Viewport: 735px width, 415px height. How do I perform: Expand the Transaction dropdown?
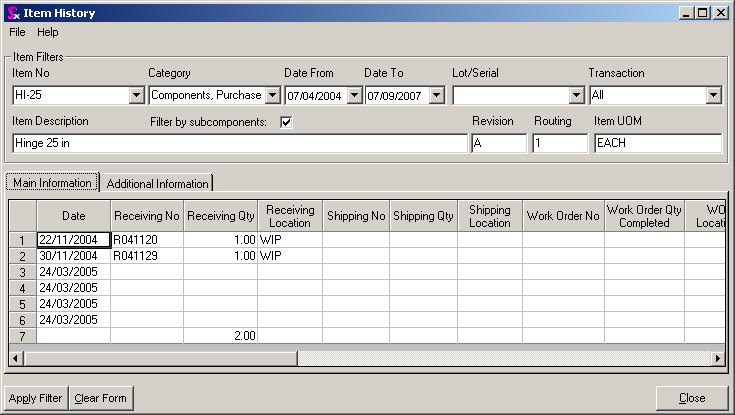[713, 96]
